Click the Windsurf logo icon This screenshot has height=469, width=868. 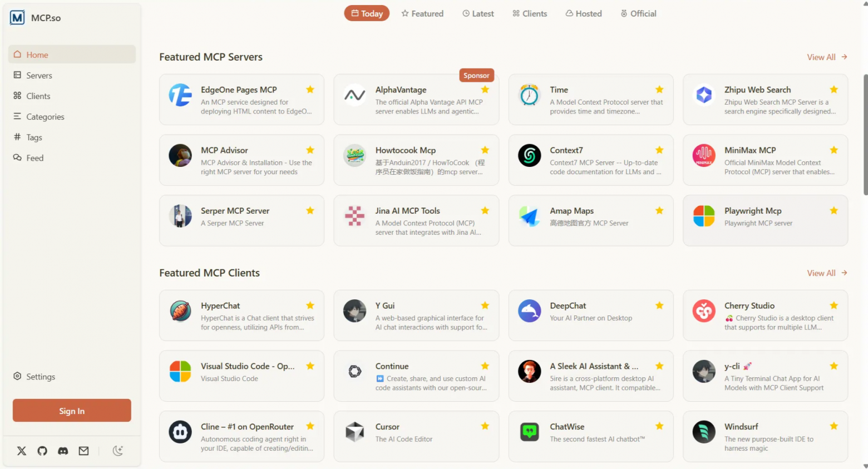pos(704,432)
